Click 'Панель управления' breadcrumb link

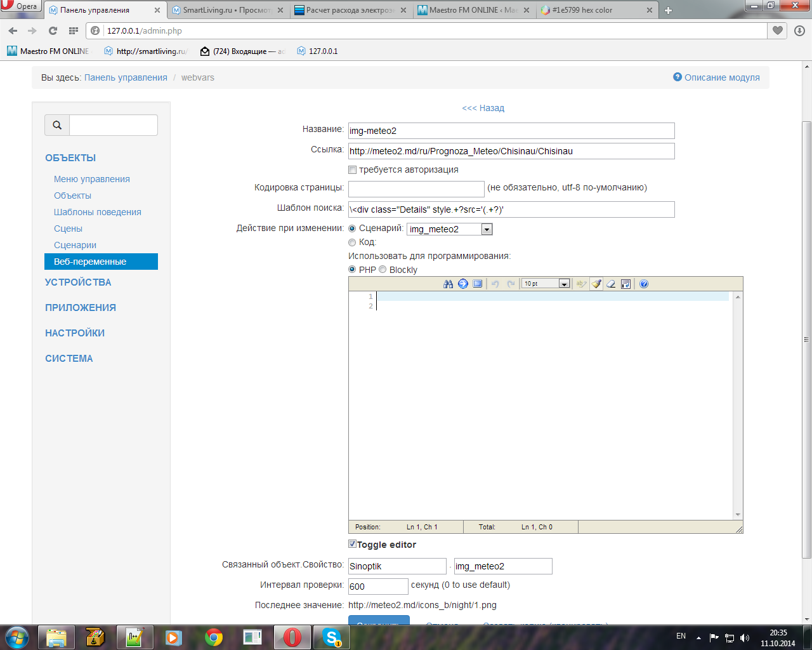[x=126, y=77]
